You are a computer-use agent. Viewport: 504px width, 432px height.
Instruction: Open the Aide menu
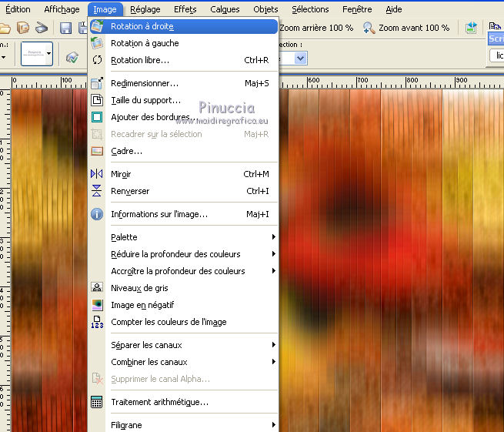coord(394,9)
